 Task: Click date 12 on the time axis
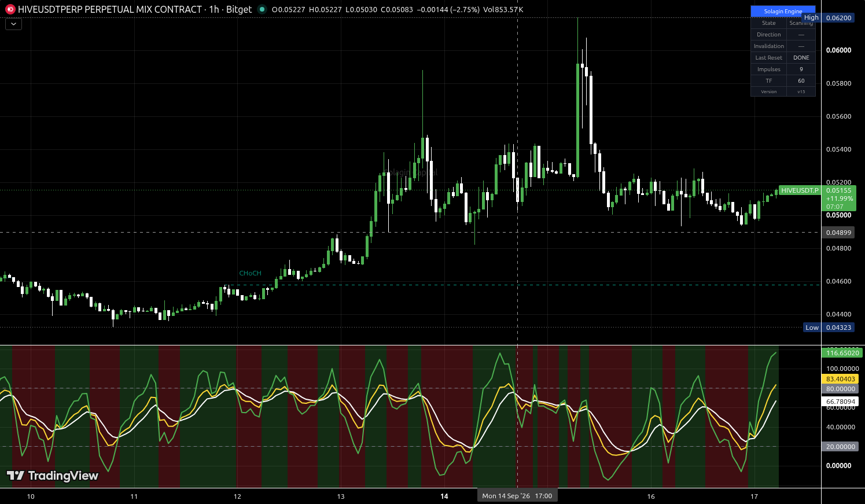pos(237,496)
